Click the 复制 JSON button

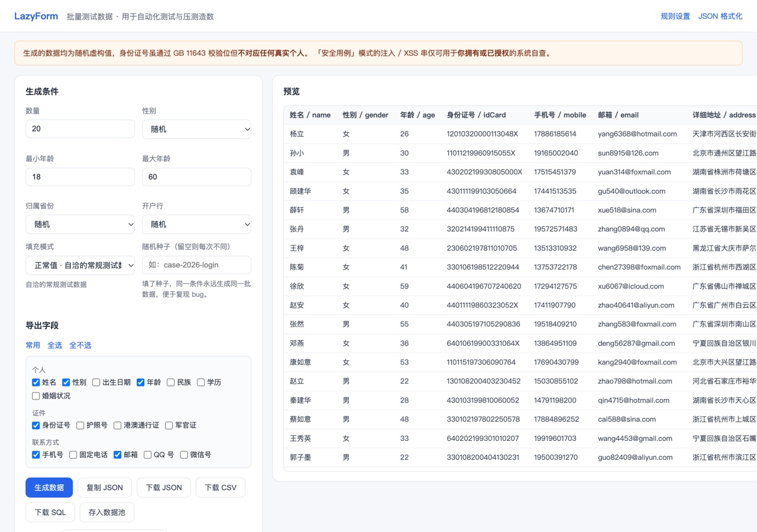(105, 488)
